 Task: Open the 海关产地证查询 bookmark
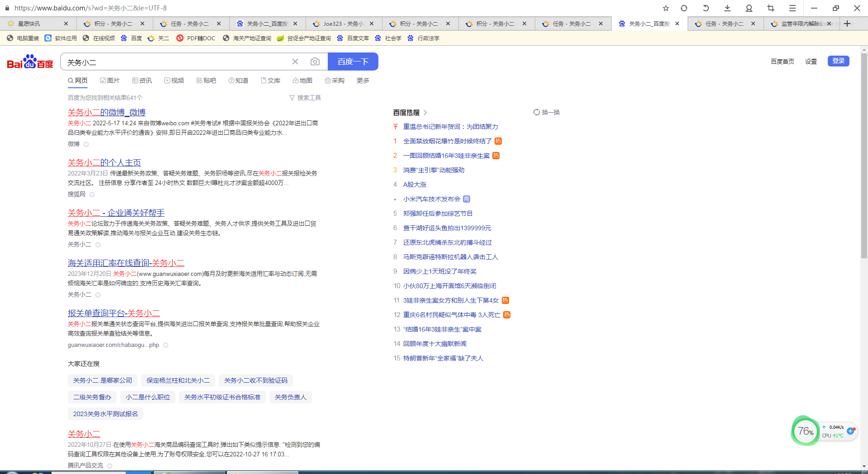(x=247, y=38)
